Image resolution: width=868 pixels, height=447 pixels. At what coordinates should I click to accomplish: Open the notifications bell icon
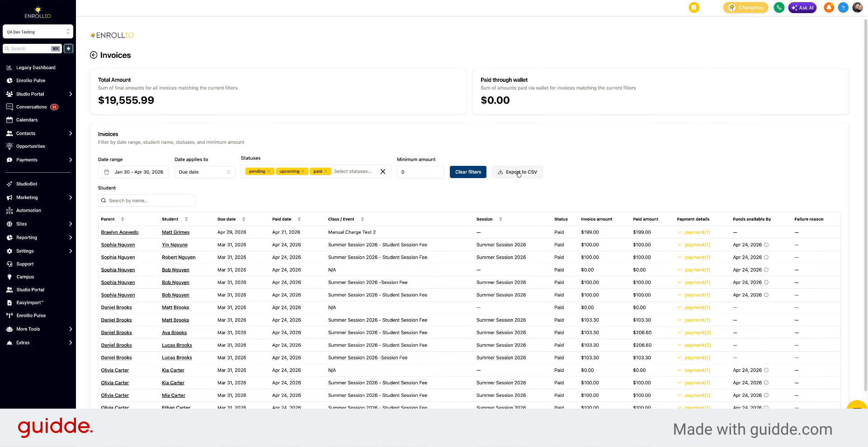click(x=829, y=8)
